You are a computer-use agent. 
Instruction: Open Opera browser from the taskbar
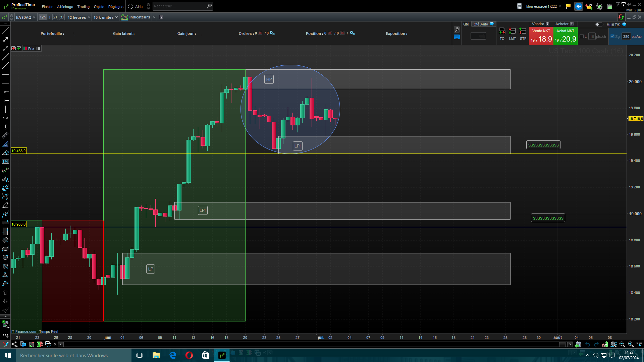[x=189, y=355]
